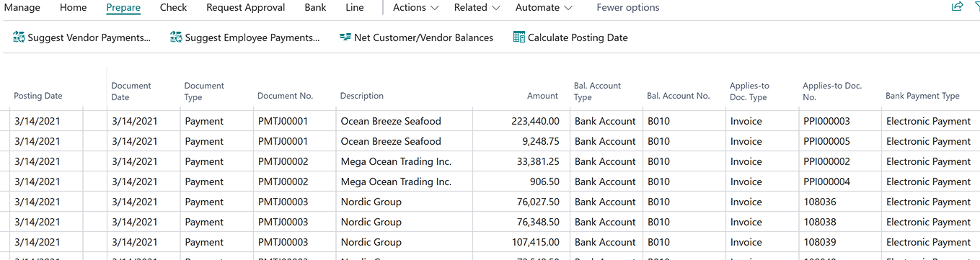Click Suggest Employee Payments button

click(245, 37)
